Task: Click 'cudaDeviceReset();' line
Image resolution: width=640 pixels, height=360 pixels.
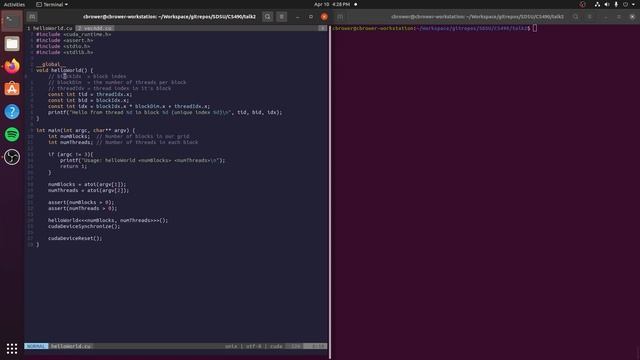Action: click(x=75, y=238)
